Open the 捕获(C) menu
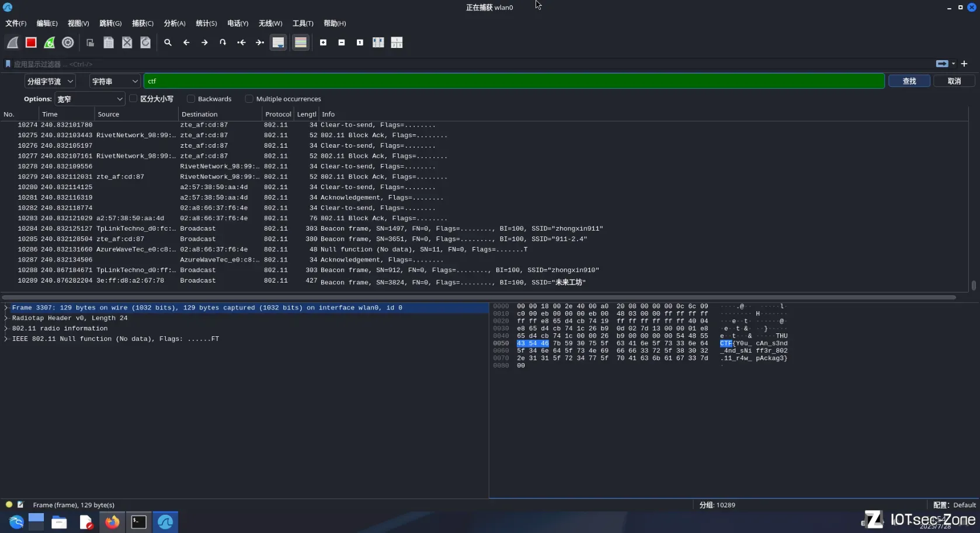Viewport: 980px width, 533px height. (143, 23)
